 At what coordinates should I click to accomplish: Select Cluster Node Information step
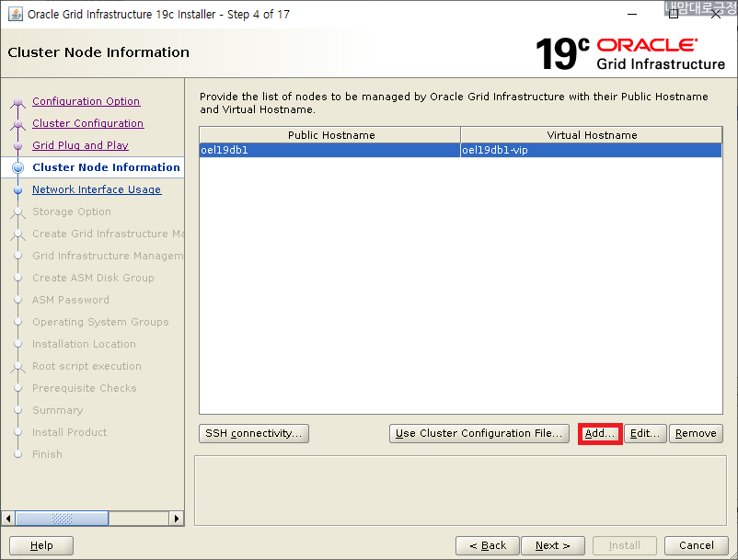point(106,167)
